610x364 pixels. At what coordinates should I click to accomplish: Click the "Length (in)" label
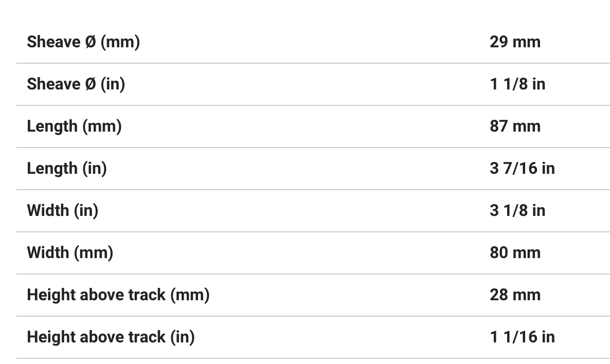coord(67,168)
